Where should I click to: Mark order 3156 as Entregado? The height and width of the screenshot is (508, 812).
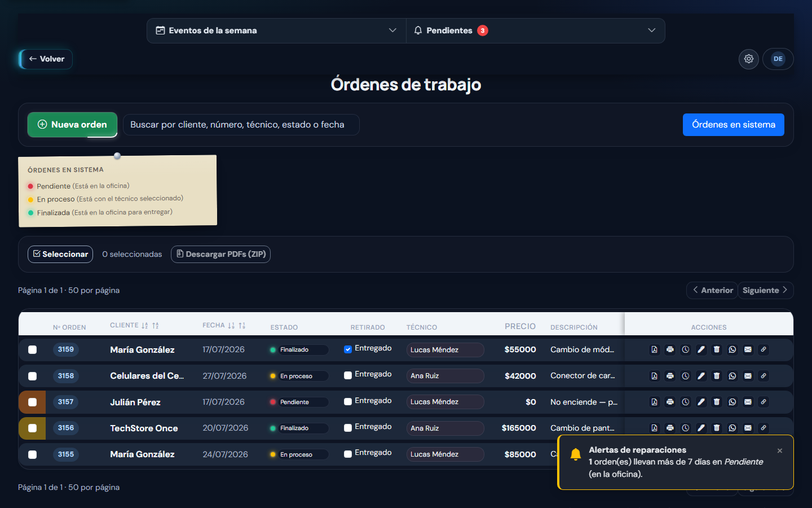click(348, 428)
